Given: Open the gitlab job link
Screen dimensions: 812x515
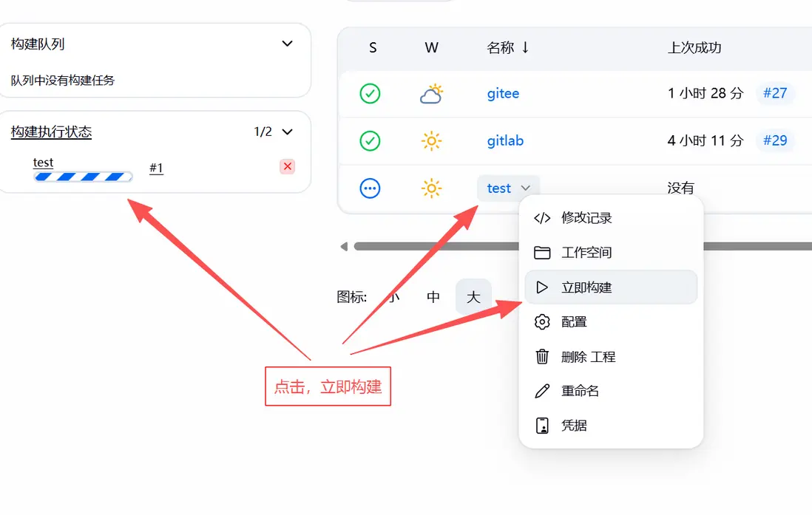Looking at the screenshot, I should 505,141.
